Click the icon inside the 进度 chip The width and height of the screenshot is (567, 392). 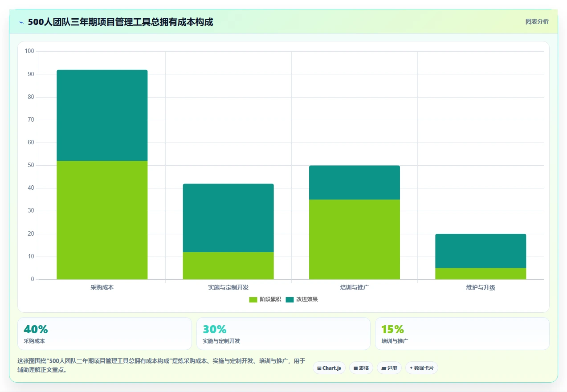click(383, 368)
